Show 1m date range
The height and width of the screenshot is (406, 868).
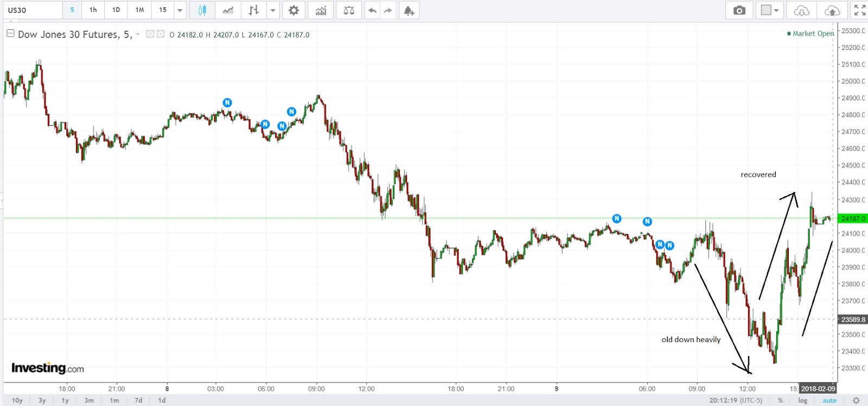(x=114, y=401)
